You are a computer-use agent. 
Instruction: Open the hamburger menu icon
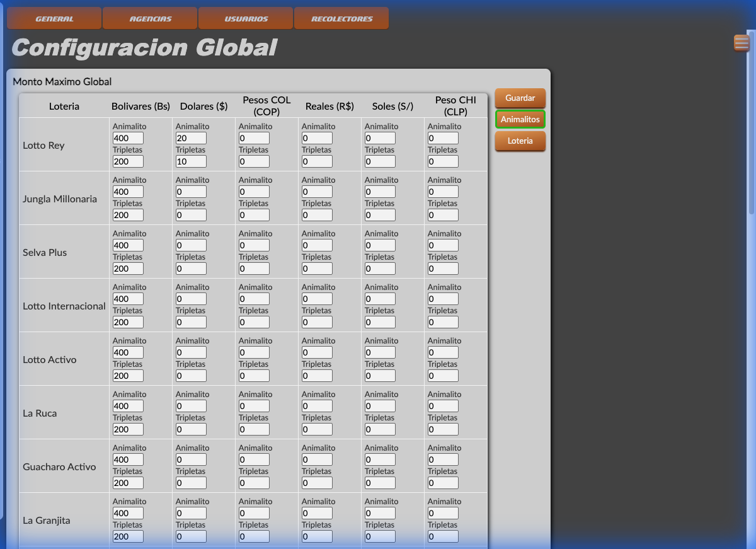pyautogui.click(x=741, y=43)
